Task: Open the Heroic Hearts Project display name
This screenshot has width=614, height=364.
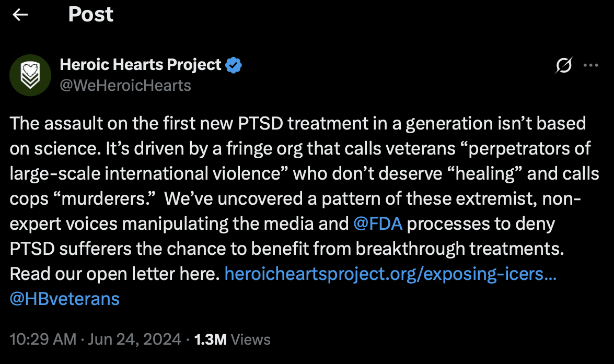Action: click(141, 65)
